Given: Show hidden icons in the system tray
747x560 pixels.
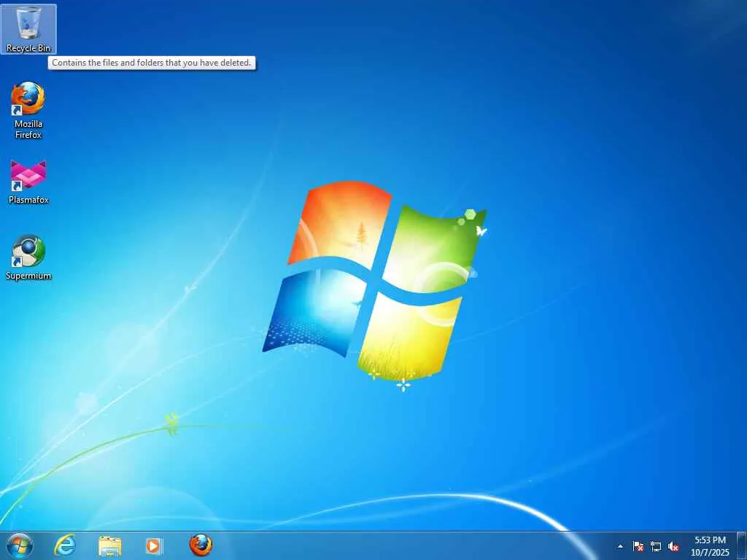Looking at the screenshot, I should click(620, 546).
